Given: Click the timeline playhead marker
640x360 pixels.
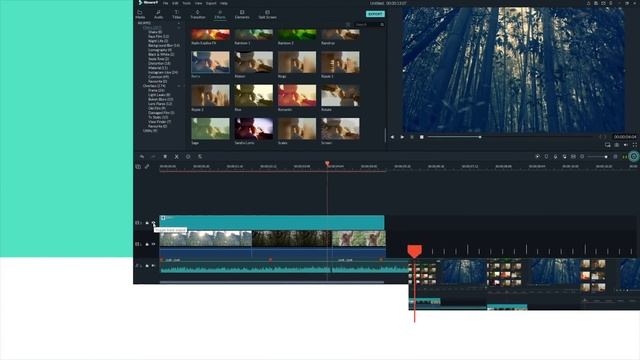Looking at the screenshot, I should point(327,164).
